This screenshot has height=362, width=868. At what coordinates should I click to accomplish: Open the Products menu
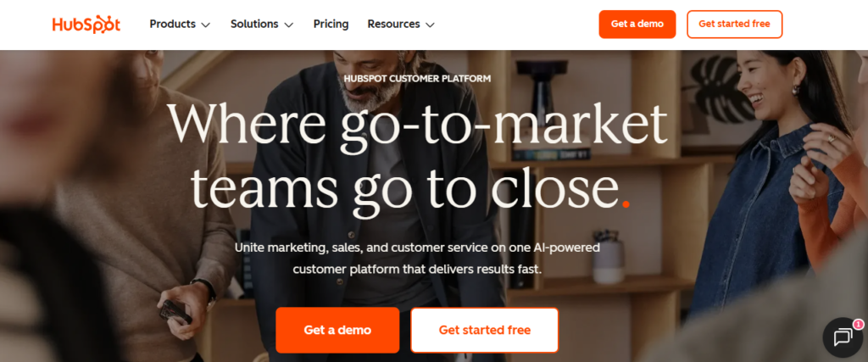tap(180, 25)
